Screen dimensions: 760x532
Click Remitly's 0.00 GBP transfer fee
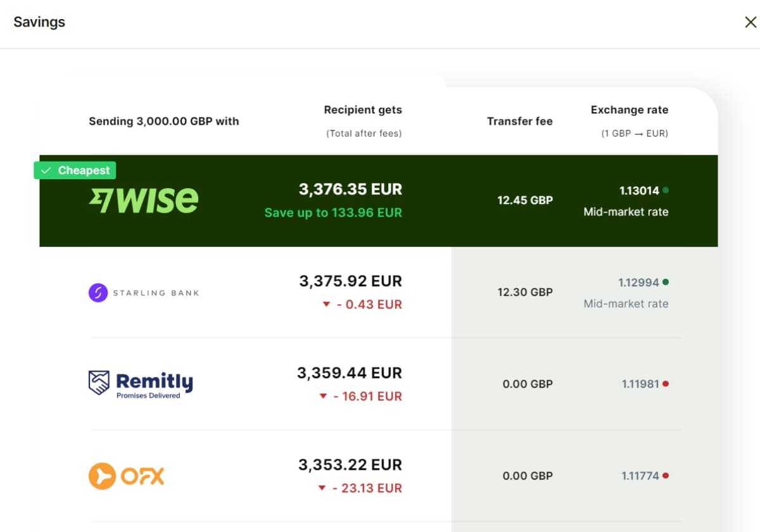(528, 384)
